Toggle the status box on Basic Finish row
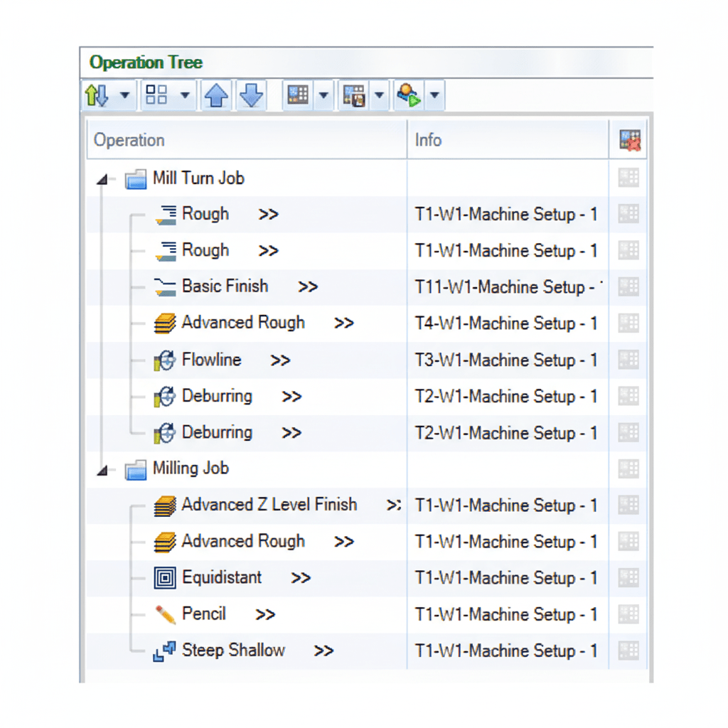The height and width of the screenshot is (728, 728). click(629, 287)
